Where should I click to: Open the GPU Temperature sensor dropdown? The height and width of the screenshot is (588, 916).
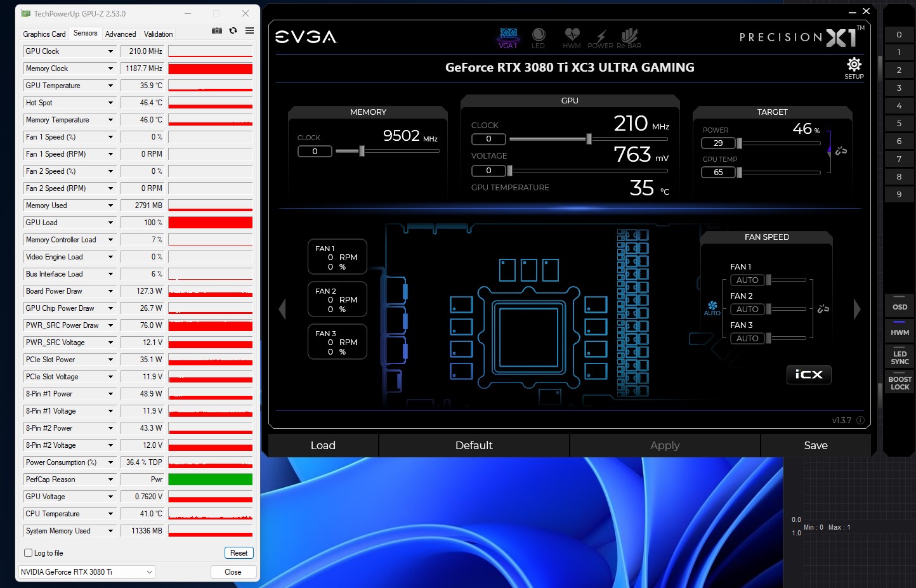coord(110,86)
